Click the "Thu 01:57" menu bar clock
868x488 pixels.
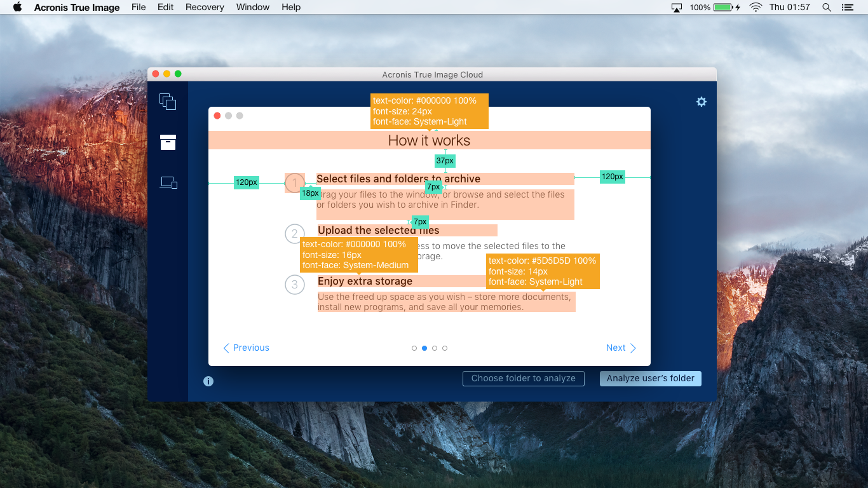pos(790,7)
